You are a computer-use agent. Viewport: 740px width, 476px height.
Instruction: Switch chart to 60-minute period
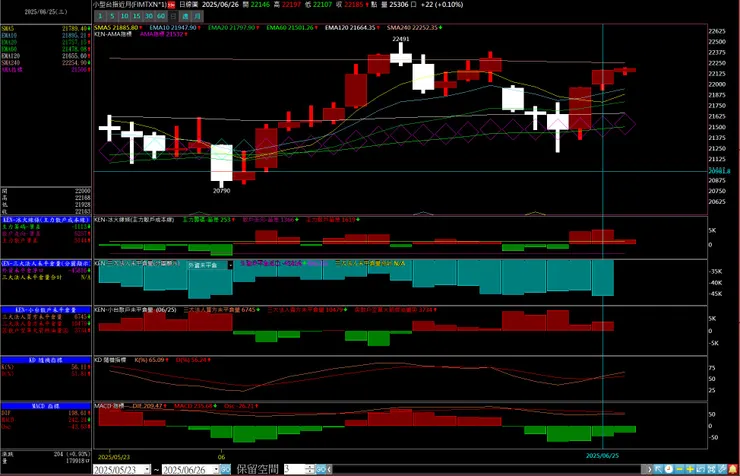click(x=161, y=16)
